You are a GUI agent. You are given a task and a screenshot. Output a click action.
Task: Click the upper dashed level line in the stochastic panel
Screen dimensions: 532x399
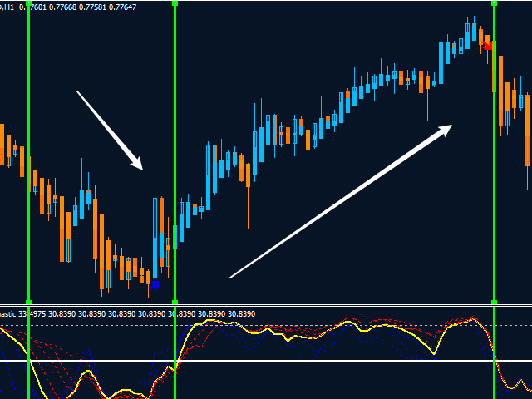266,325
